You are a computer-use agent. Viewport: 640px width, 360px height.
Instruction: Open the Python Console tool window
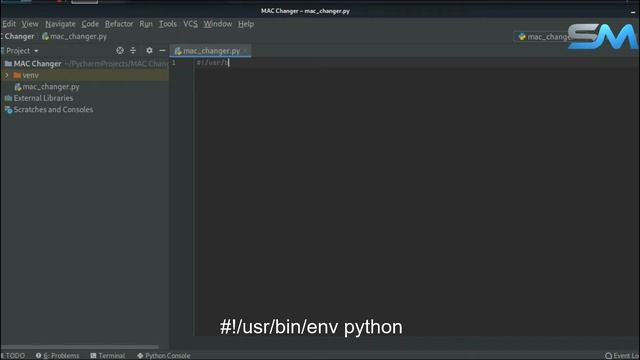tap(163, 356)
